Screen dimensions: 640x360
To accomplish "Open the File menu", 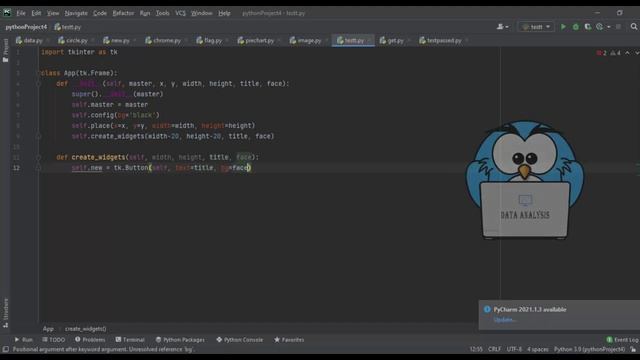I will 21,13.
